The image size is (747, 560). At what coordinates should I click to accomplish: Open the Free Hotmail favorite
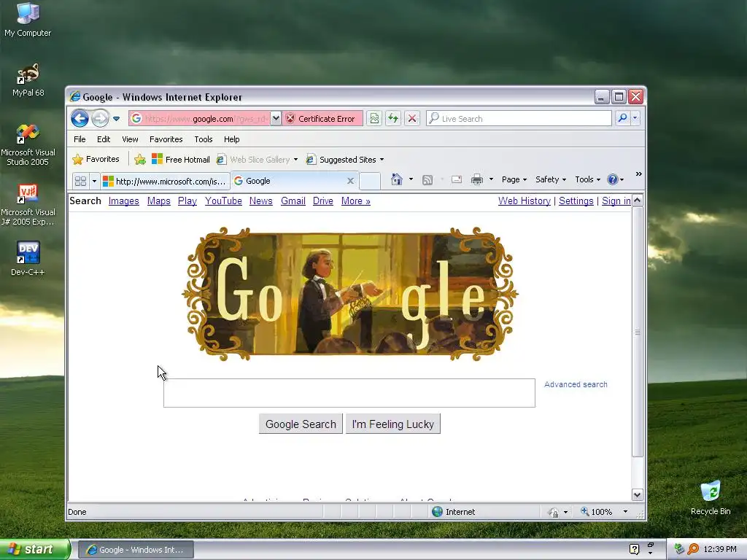[181, 160]
